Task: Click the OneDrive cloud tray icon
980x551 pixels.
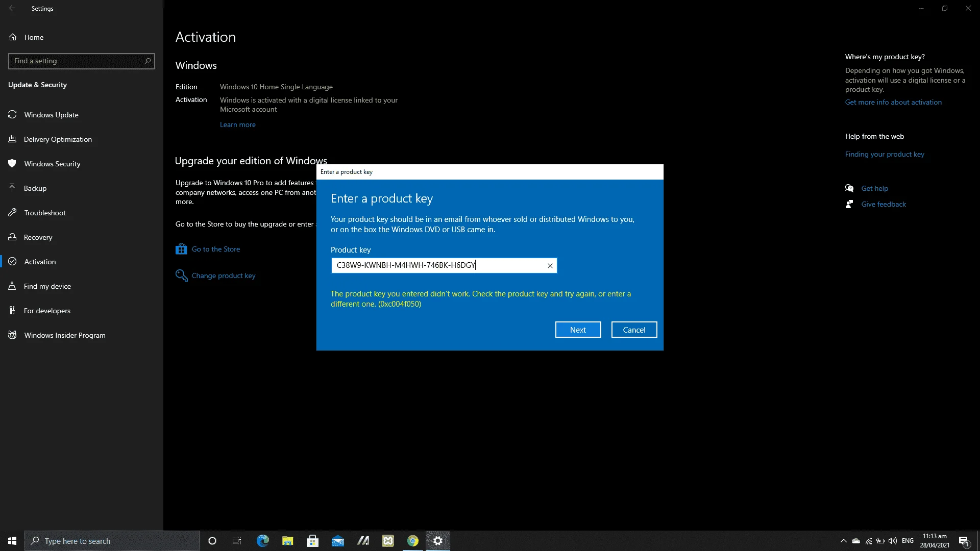Action: coord(856,541)
